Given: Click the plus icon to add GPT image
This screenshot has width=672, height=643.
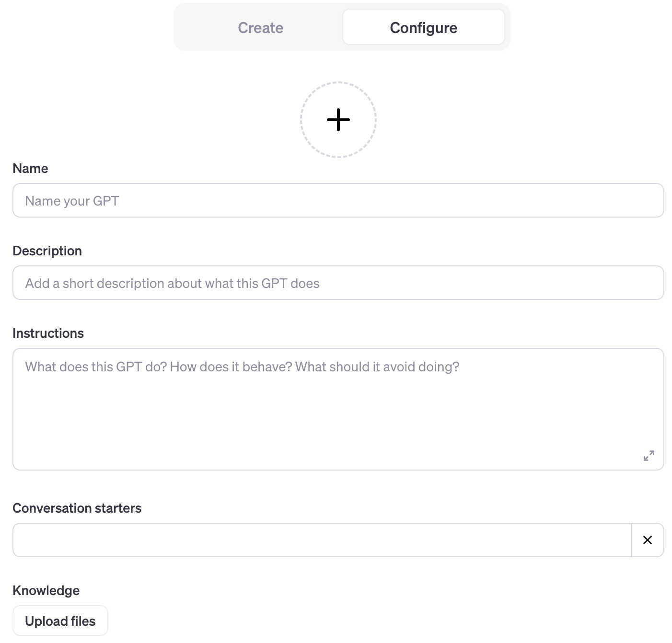Looking at the screenshot, I should point(338,120).
